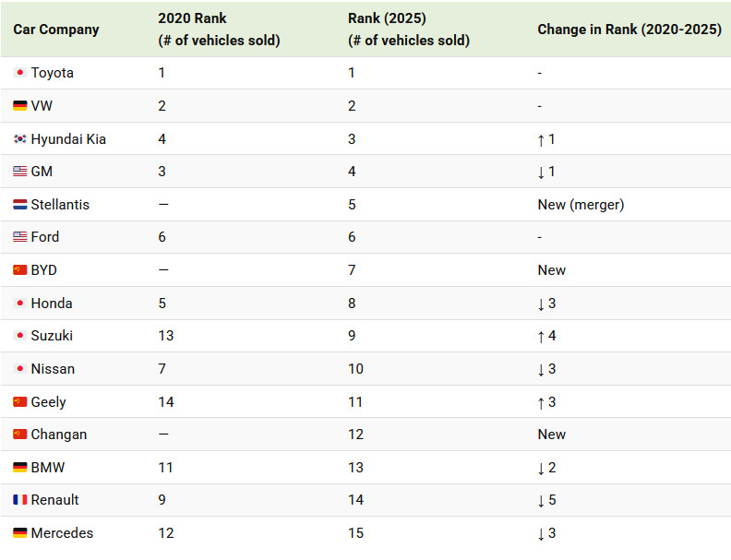Click BMW's 2025 rank value 13
The width and height of the screenshot is (731, 560).
coord(355,468)
